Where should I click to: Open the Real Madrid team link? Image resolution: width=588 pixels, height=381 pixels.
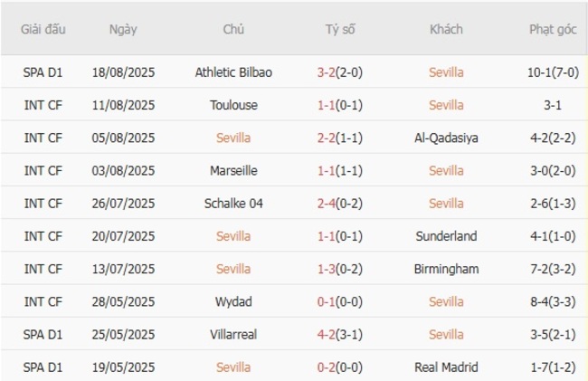pos(446,367)
